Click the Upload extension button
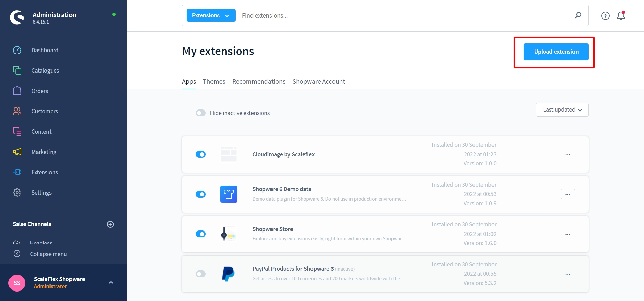 556,52
